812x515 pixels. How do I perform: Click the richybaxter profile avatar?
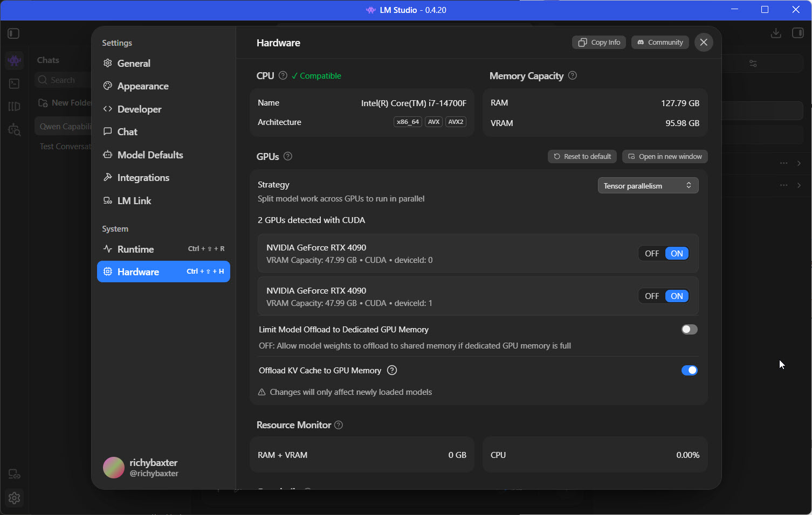[114, 468]
